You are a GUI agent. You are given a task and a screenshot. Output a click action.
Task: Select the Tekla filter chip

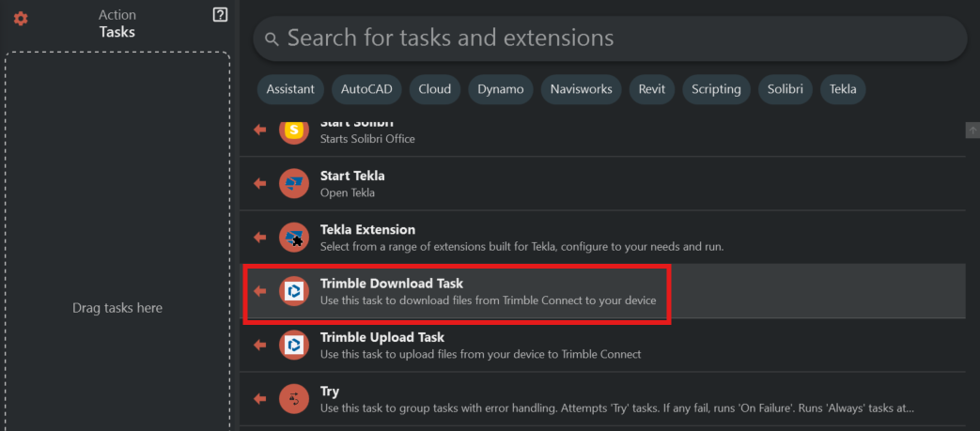[x=843, y=89]
